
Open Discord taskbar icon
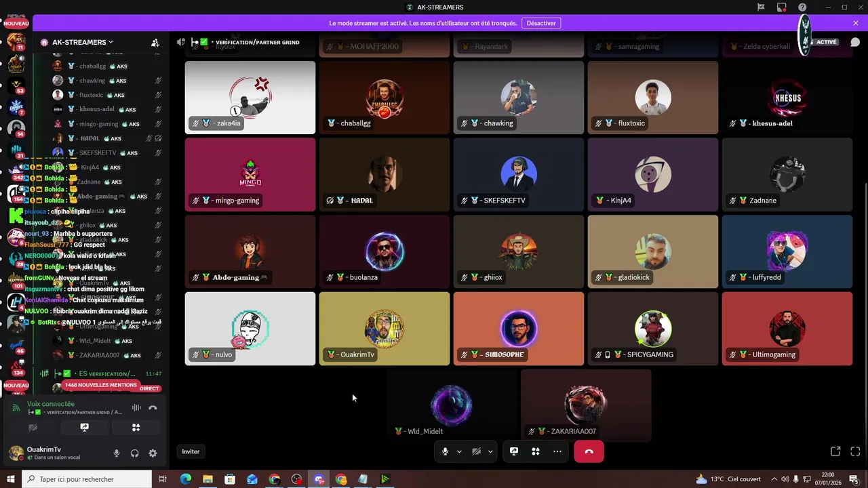[x=319, y=479]
